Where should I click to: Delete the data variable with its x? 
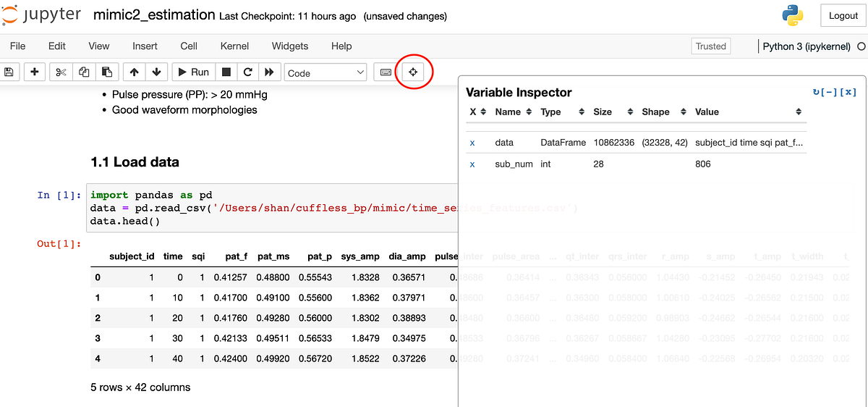point(472,143)
